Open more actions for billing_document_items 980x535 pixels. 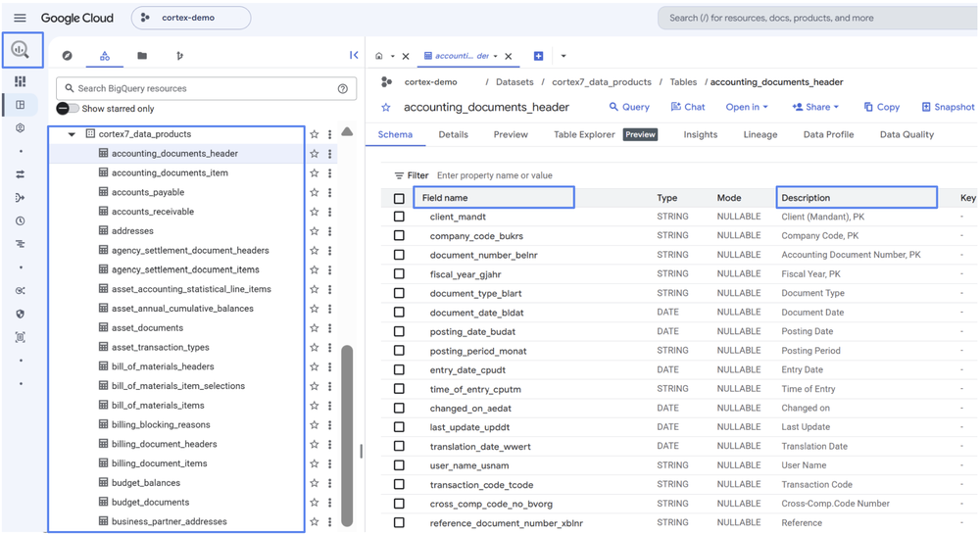[x=330, y=463]
